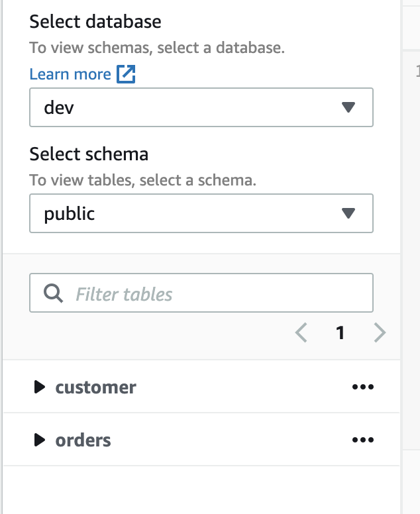Select the orders table name
420x514 pixels.
[83, 440]
